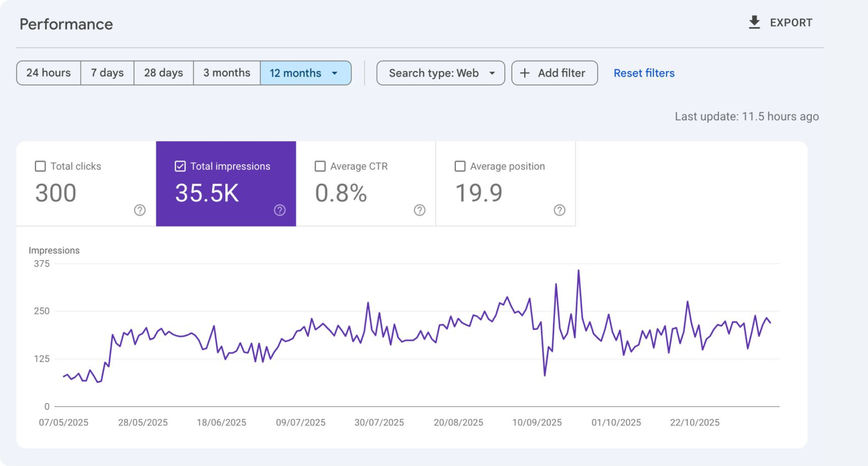Click the highest impressions peak on chart

coord(578,271)
